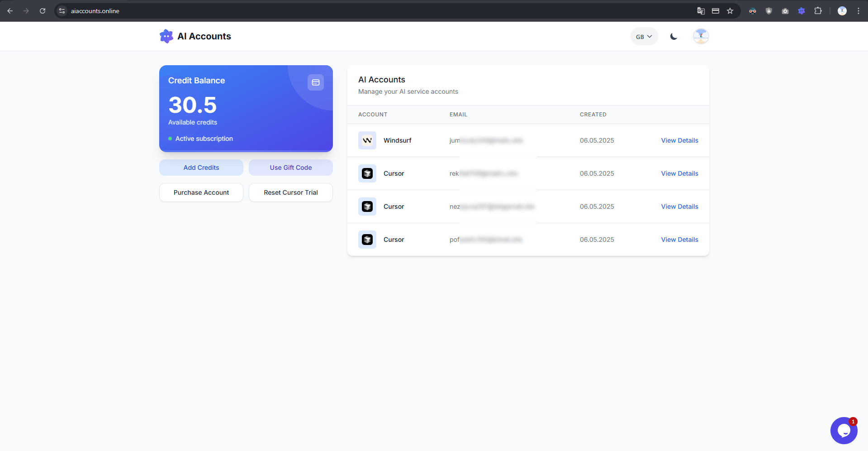Click the translate page icon
868x451 pixels.
[701, 11]
